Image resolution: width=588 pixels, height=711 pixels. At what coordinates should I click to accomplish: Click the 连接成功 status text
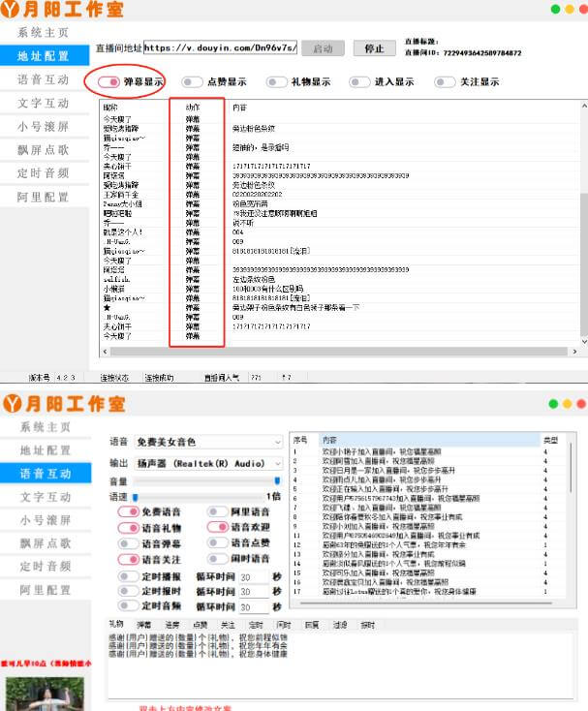(159, 377)
